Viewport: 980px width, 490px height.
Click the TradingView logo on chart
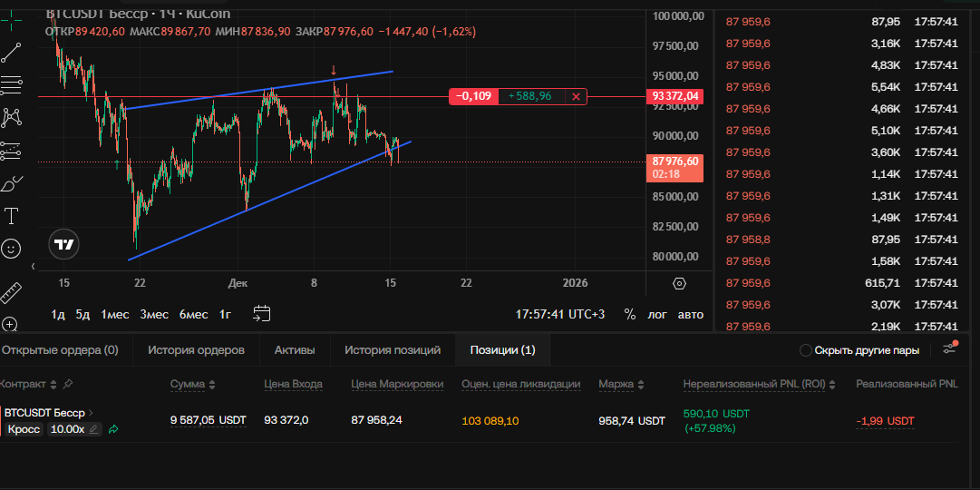64,245
